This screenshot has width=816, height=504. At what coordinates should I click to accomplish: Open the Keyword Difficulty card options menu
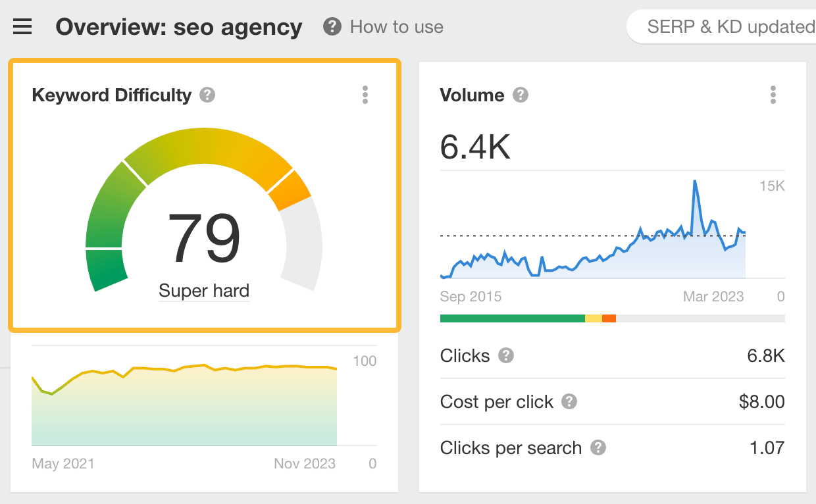pos(365,95)
